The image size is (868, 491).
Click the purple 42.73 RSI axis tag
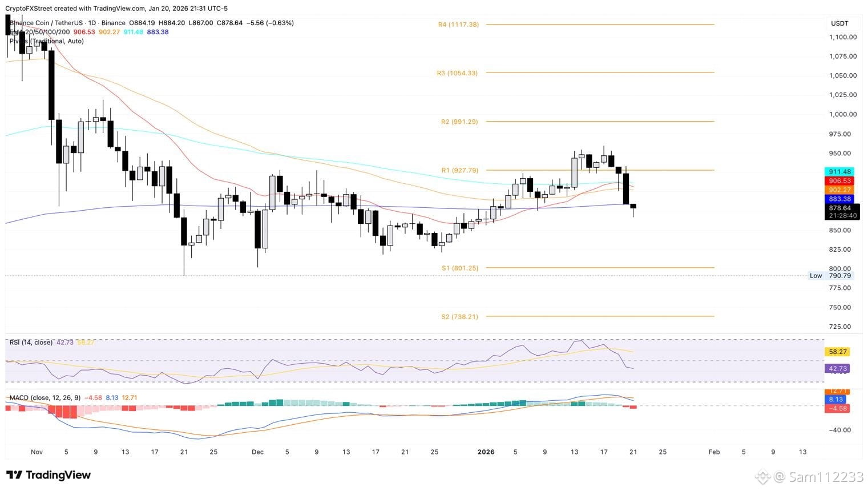tap(838, 369)
